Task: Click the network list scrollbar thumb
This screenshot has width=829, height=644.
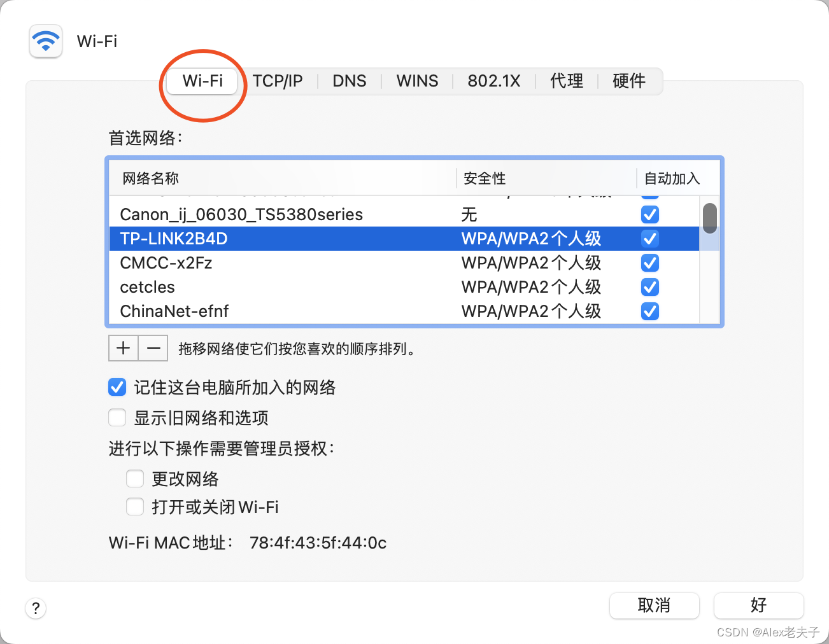Action: click(x=710, y=218)
